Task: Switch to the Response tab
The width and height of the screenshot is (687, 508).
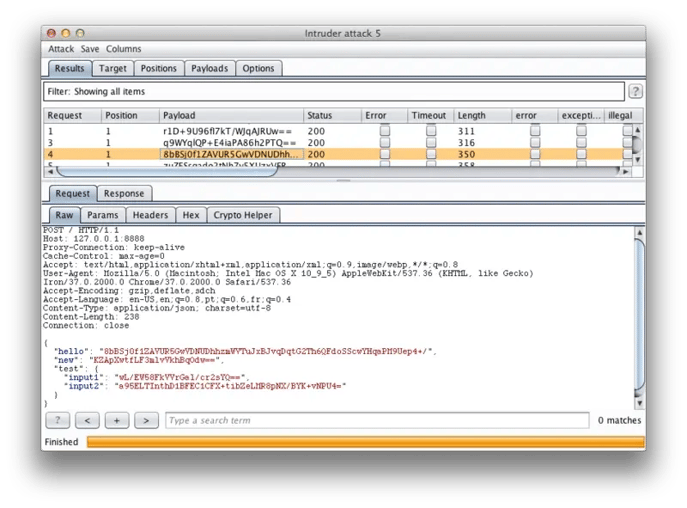Action: coord(124,194)
